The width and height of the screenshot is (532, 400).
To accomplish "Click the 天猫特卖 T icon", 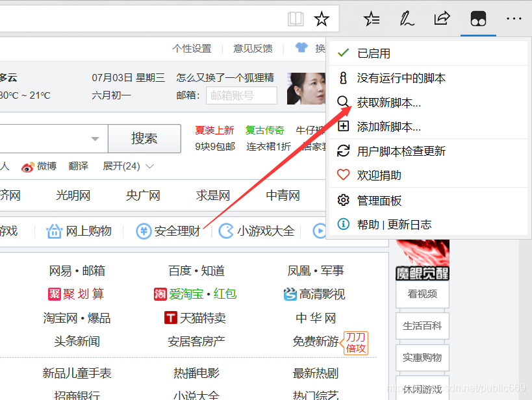I will click(171, 318).
